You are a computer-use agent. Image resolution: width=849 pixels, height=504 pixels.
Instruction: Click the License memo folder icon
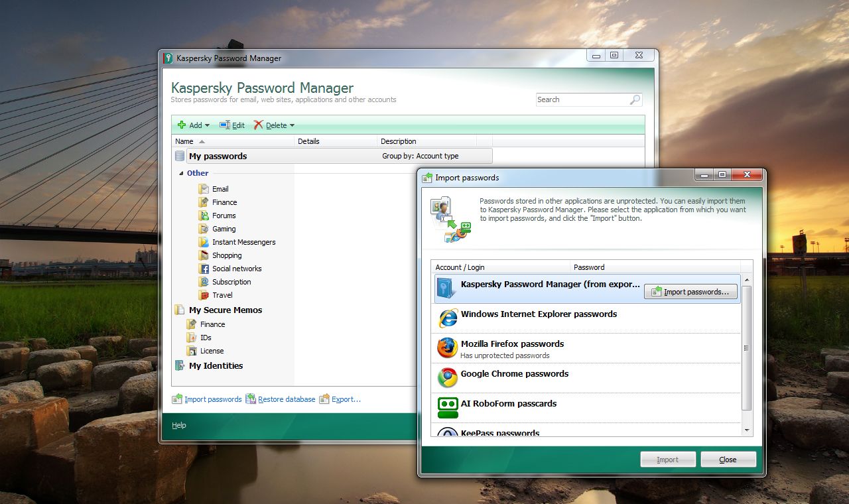192,351
